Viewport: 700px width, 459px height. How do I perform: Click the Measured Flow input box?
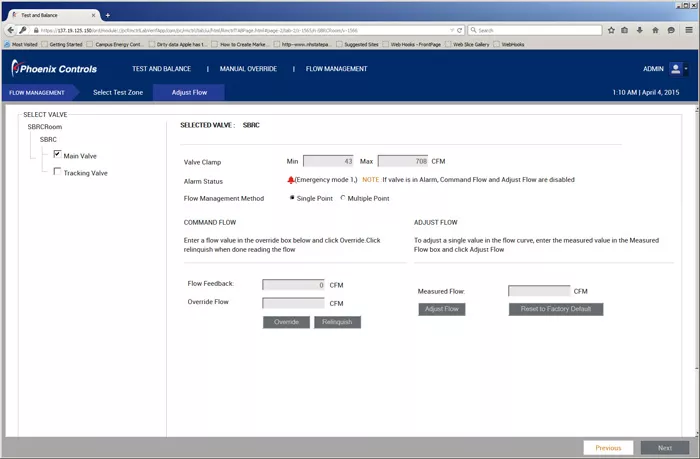tap(538, 291)
